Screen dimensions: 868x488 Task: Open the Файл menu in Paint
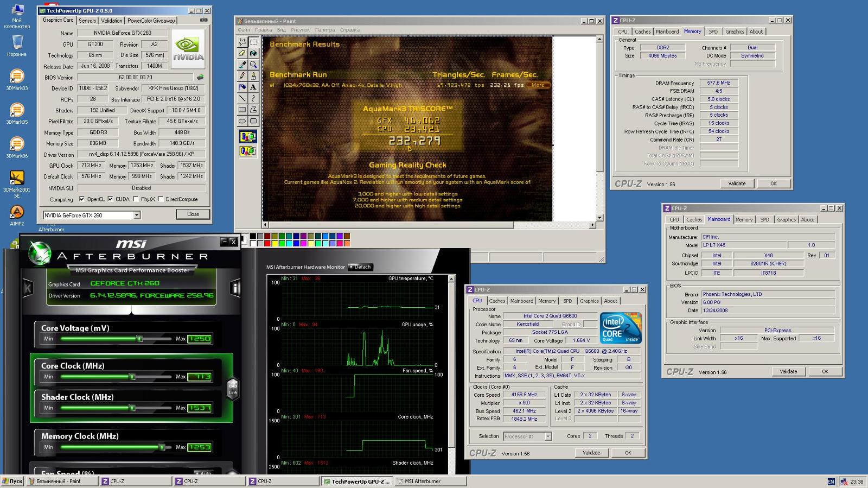[244, 30]
